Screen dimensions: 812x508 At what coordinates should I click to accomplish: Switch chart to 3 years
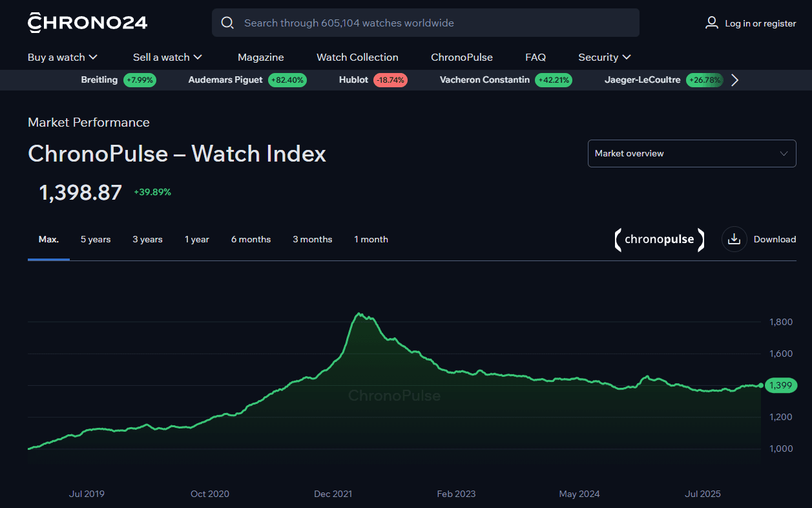click(147, 239)
